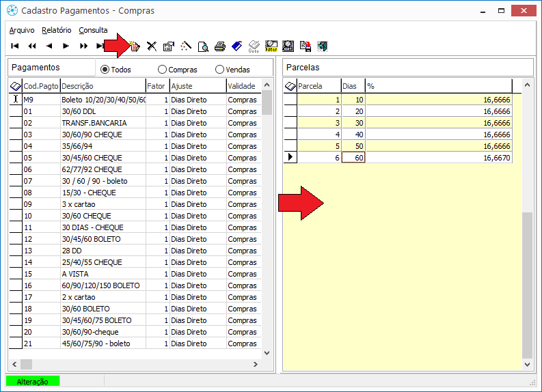The height and width of the screenshot is (392, 542).
Task: Click the delete record X icon
Action: [152, 46]
